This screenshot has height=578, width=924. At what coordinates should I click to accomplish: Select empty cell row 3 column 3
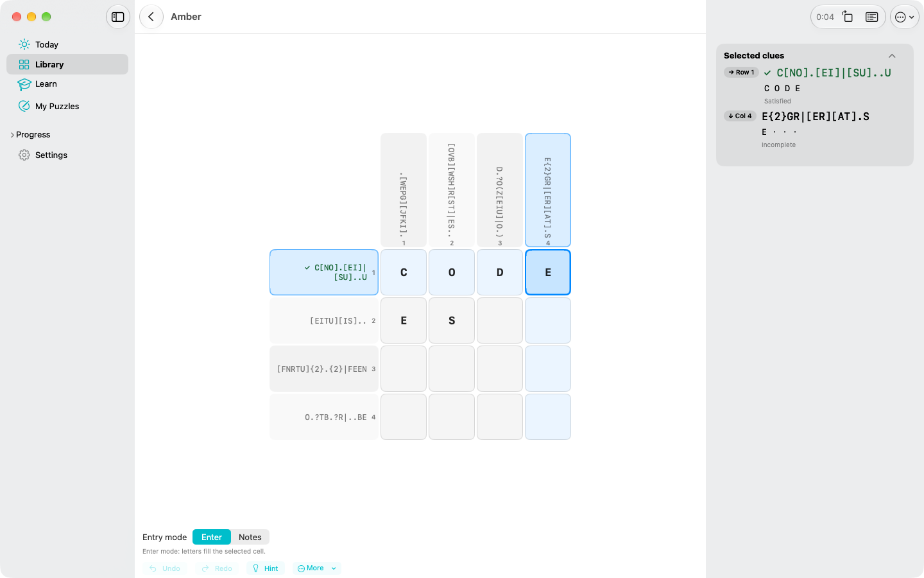pyautogui.click(x=500, y=369)
